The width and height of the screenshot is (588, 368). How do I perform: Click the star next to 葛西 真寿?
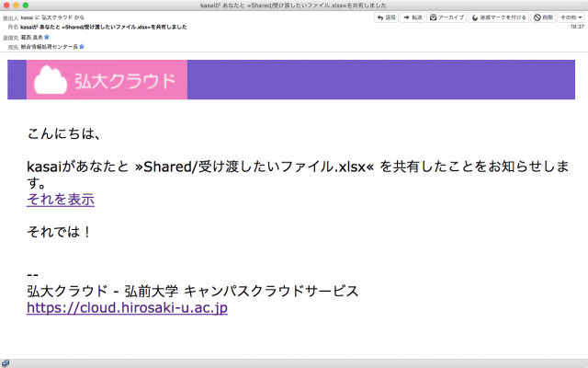[x=47, y=37]
